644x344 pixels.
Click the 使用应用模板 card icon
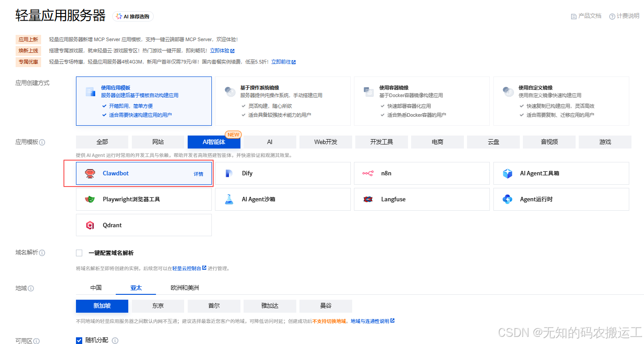point(91,92)
